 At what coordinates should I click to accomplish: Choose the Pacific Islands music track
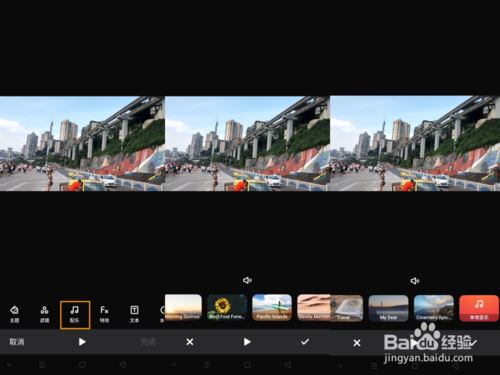click(272, 307)
